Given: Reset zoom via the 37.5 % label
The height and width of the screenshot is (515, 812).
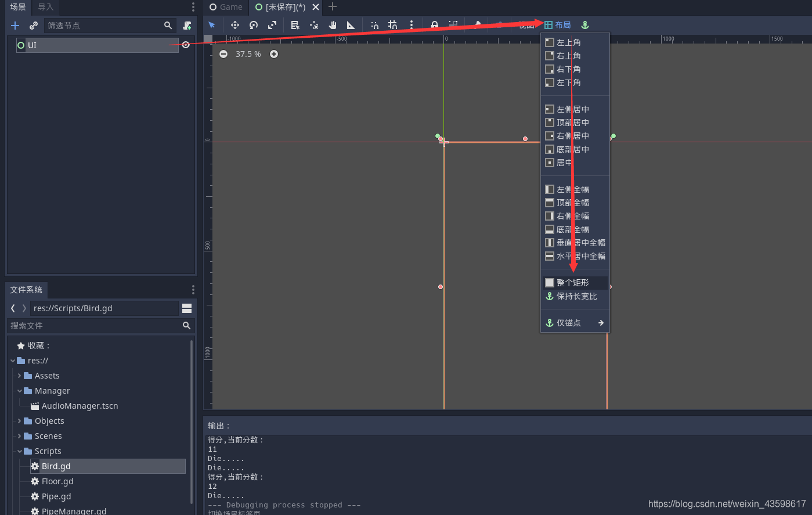Looking at the screenshot, I should 248,54.
